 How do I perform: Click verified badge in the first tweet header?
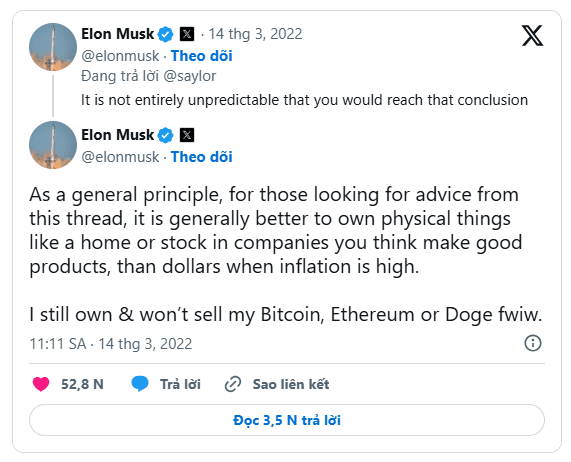165,34
